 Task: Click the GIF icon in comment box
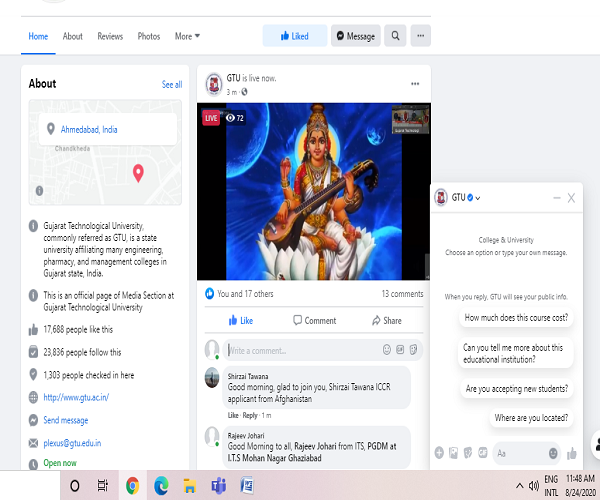coord(400,349)
